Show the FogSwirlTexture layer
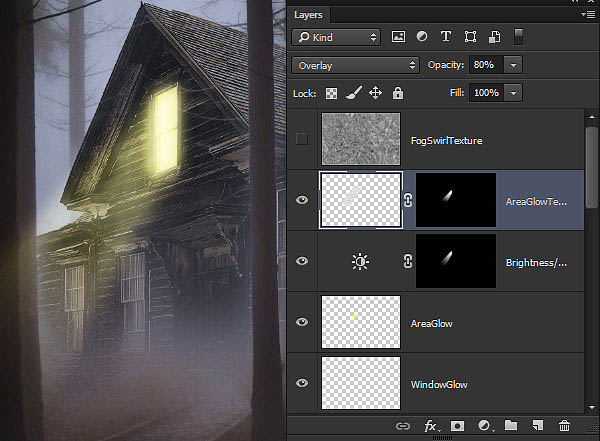 302,139
